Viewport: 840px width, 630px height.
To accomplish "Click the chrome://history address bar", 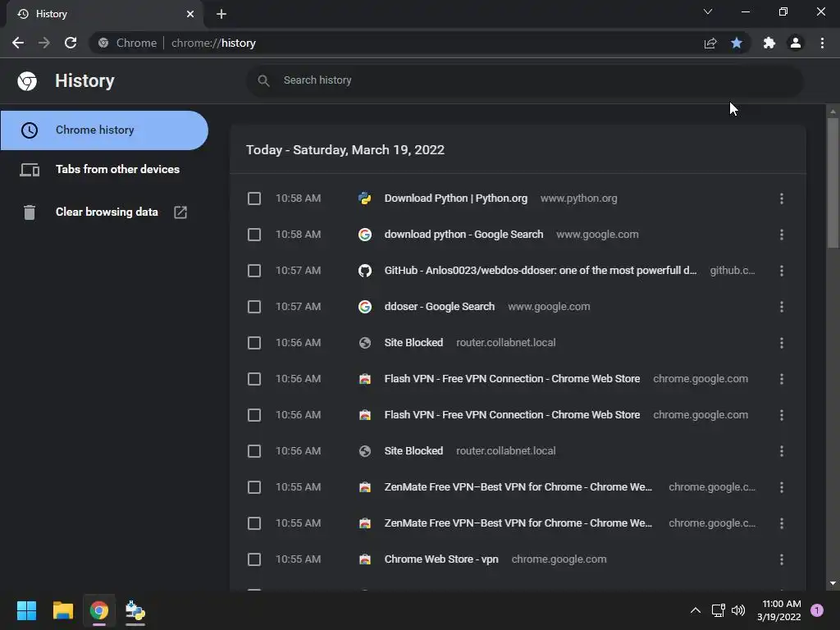I will coord(396,43).
